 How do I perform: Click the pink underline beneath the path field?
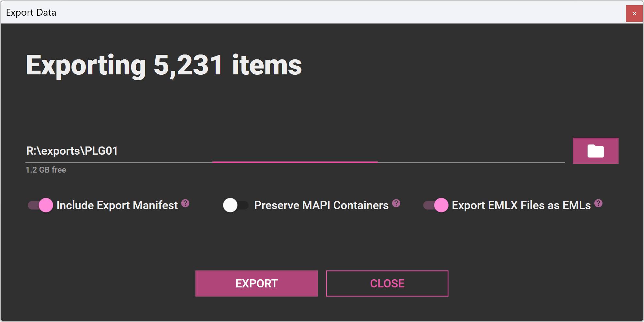coord(295,162)
